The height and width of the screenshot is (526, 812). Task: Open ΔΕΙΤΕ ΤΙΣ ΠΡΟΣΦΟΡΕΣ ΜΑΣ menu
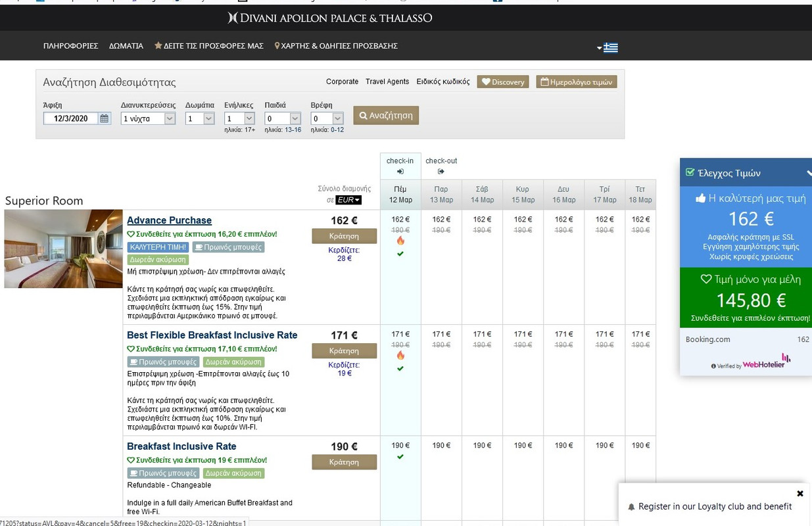coord(209,46)
